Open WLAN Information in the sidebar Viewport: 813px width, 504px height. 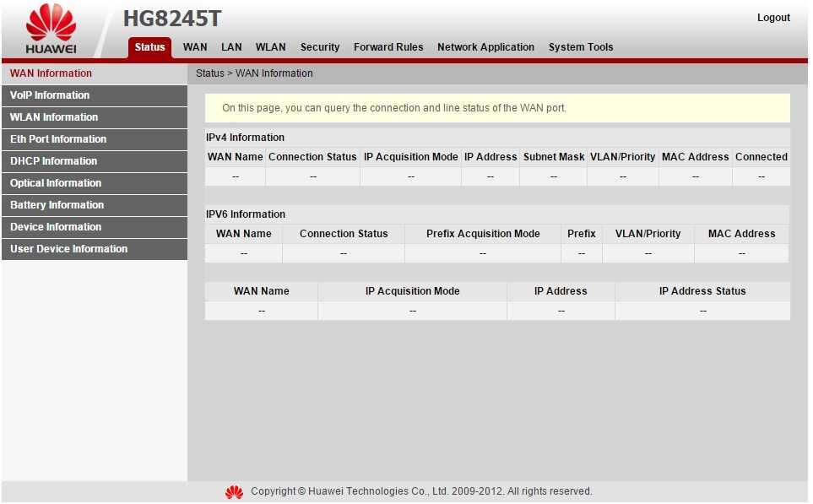click(95, 117)
